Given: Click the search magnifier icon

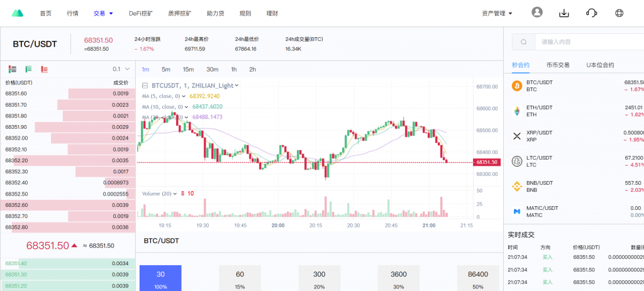Looking at the screenshot, I should click(x=524, y=42).
